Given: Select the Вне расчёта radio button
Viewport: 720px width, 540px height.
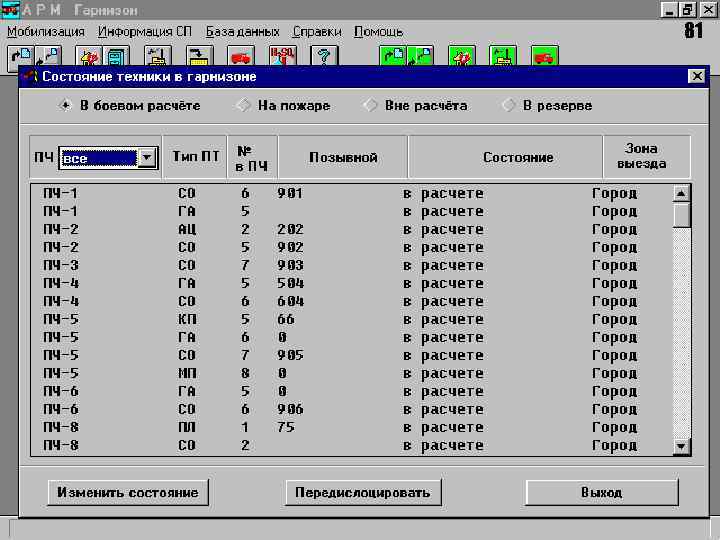Looking at the screenshot, I should point(370,106).
